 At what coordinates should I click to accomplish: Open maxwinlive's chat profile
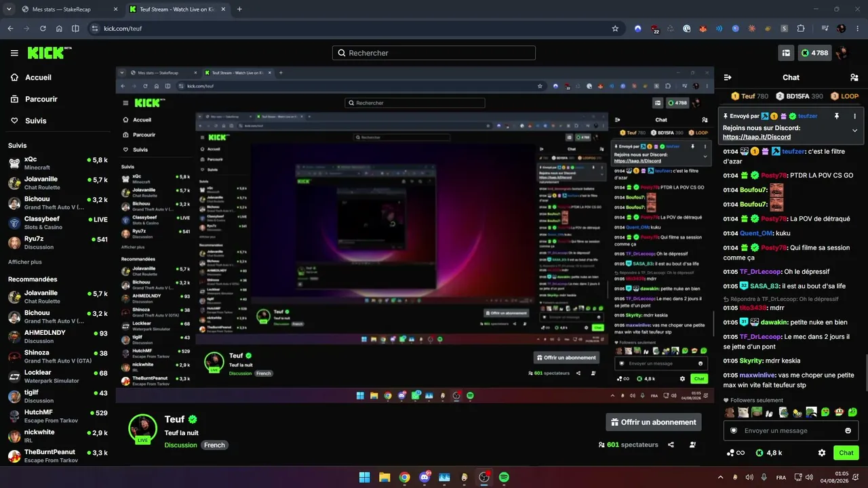pos(757,375)
